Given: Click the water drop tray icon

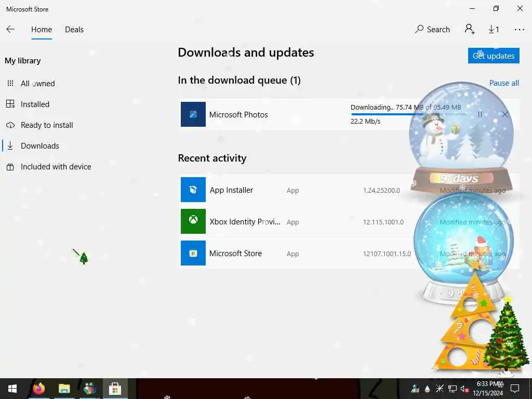Looking at the screenshot, I should point(428,389).
